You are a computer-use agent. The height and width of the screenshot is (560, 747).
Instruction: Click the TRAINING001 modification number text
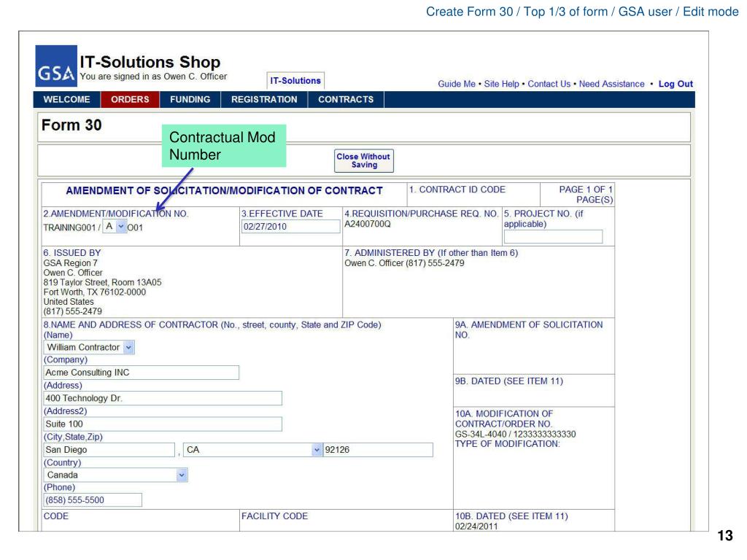point(69,227)
